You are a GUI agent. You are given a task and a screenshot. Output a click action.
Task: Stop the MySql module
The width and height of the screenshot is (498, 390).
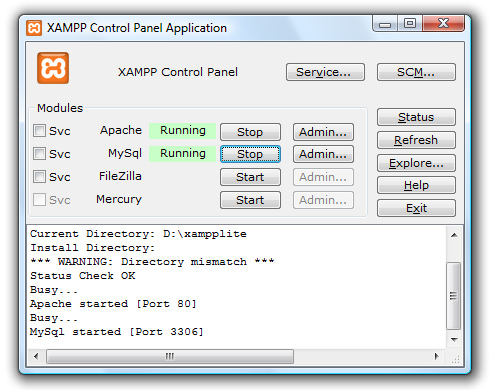pos(250,154)
